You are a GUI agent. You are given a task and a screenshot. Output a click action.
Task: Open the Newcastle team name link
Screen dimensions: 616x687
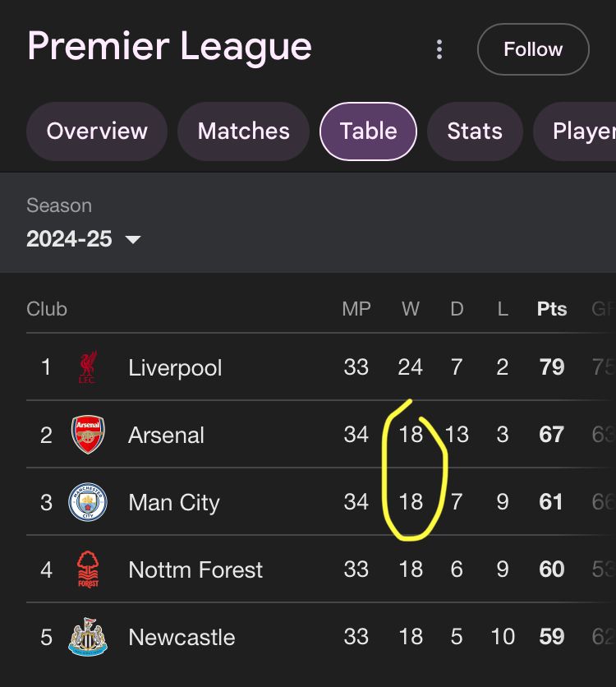(x=182, y=637)
